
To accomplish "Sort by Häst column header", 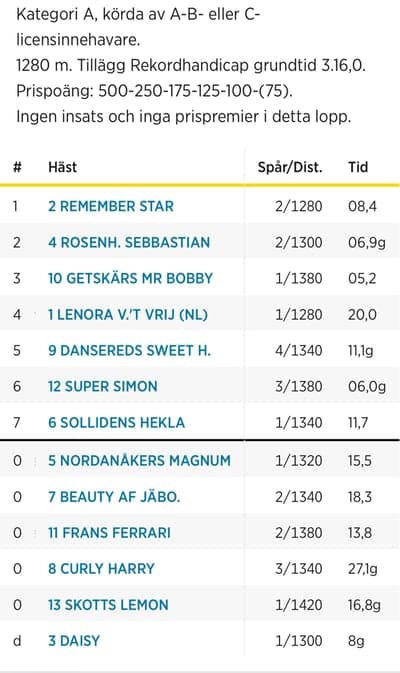I will [63, 167].
